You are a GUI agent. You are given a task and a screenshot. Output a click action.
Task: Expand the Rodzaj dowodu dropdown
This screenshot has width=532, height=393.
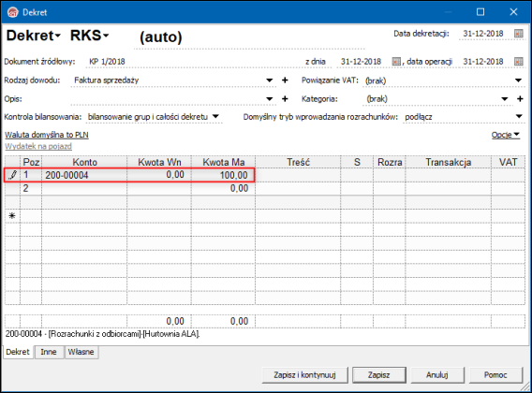269,80
